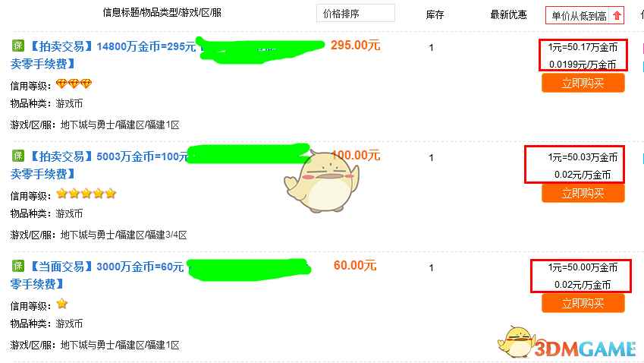Click the single star credit rating icon
The width and height of the screenshot is (644, 363).
point(62,304)
